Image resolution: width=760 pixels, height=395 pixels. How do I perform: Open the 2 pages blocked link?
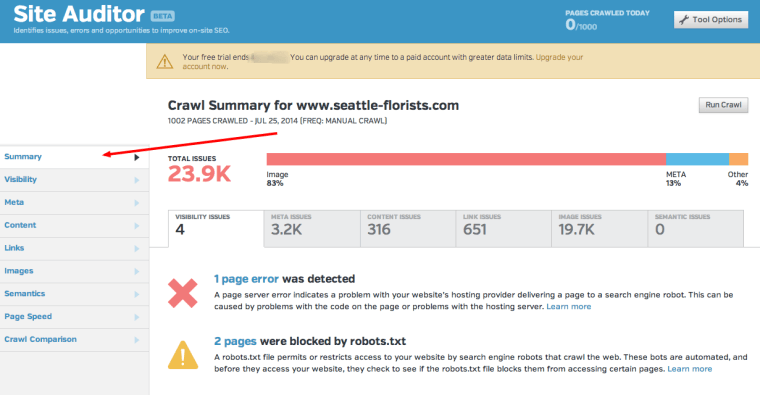(x=235, y=341)
